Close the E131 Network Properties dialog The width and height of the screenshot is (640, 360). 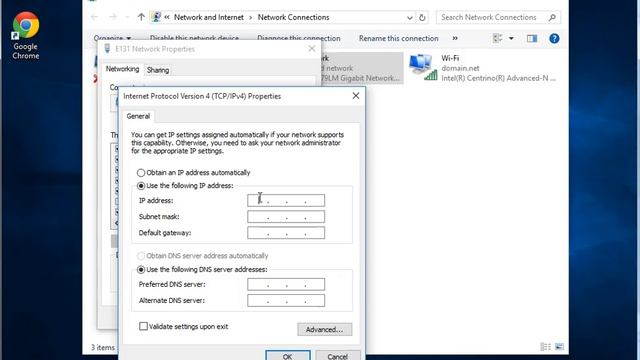pyautogui.click(x=312, y=49)
